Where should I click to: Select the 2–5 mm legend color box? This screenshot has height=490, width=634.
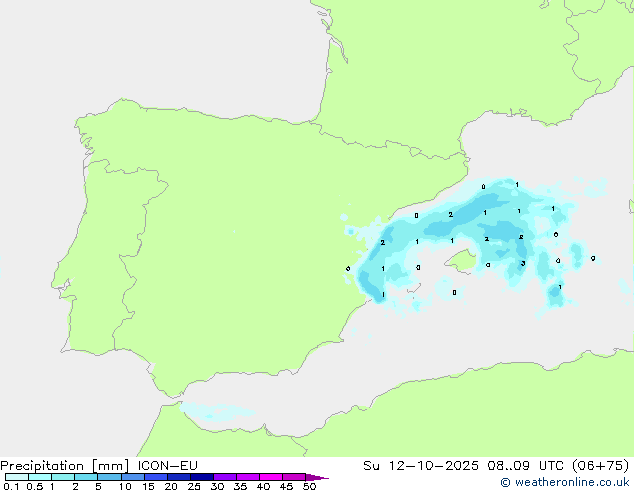tap(86, 477)
